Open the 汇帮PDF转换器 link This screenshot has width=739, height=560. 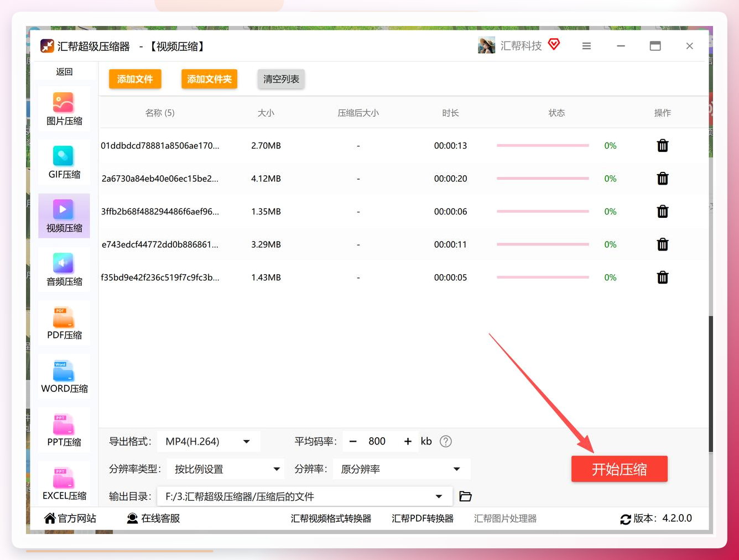(x=423, y=519)
